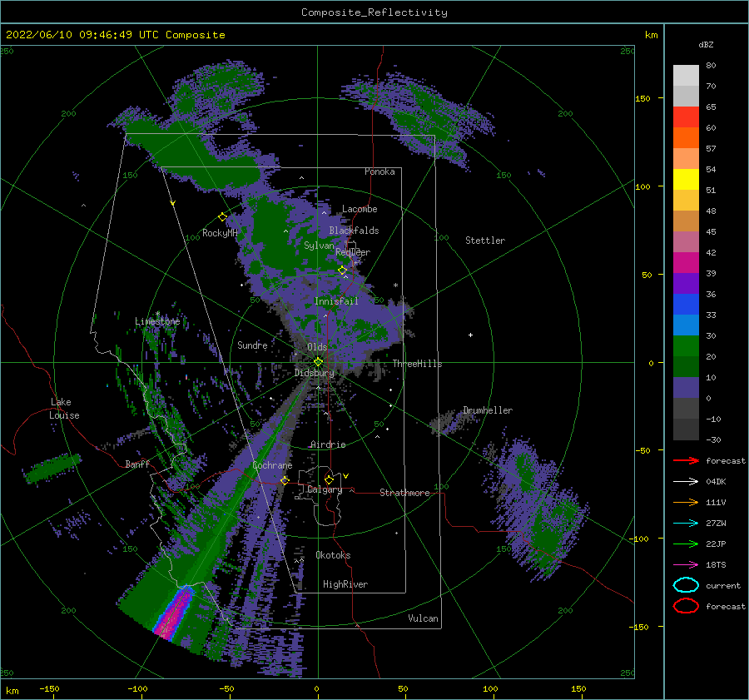
Task: Click the dBZ legend heading
Action: click(x=706, y=44)
